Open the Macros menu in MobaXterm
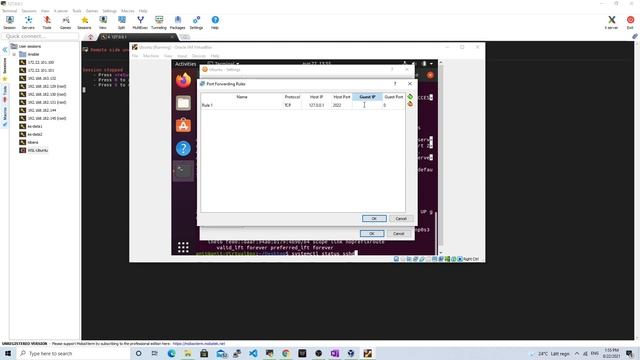Viewport: 640px width, 360px height. 127,11
